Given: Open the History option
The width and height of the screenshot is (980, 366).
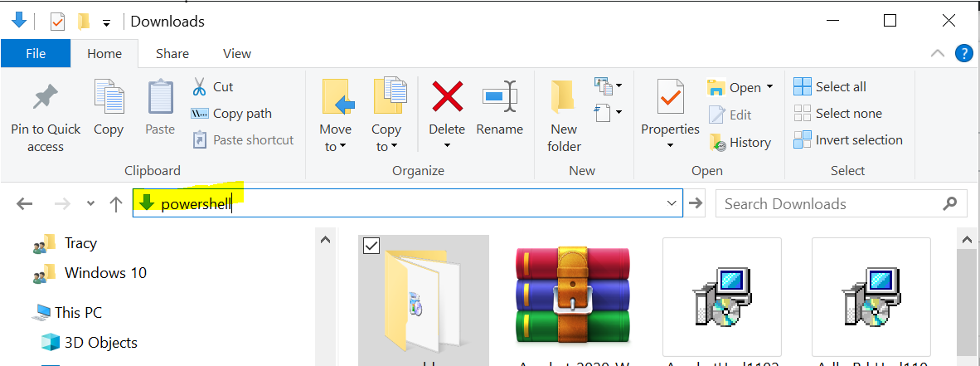Looking at the screenshot, I should pyautogui.click(x=740, y=143).
